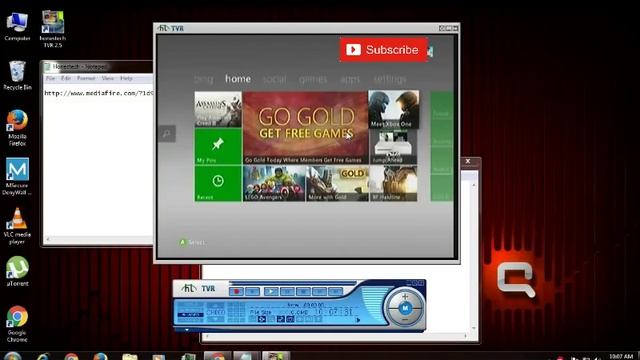Open the file explorer folder on taskbar

(130, 357)
